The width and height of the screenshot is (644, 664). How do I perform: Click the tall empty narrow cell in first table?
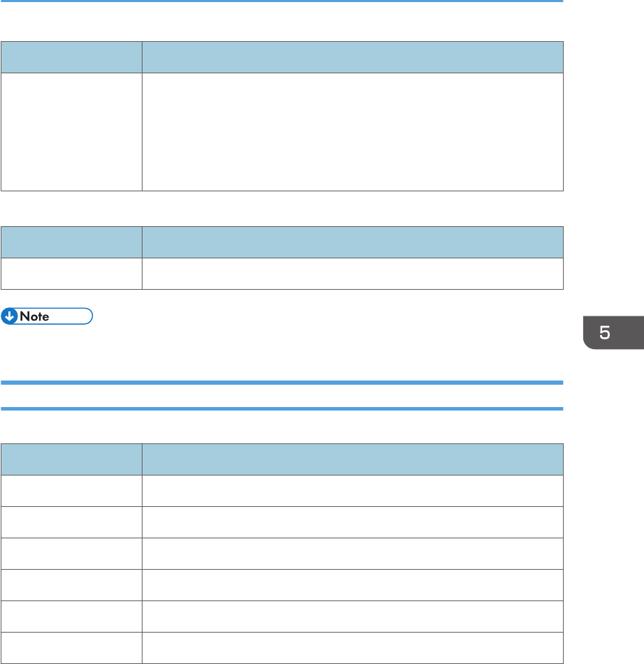click(x=71, y=132)
